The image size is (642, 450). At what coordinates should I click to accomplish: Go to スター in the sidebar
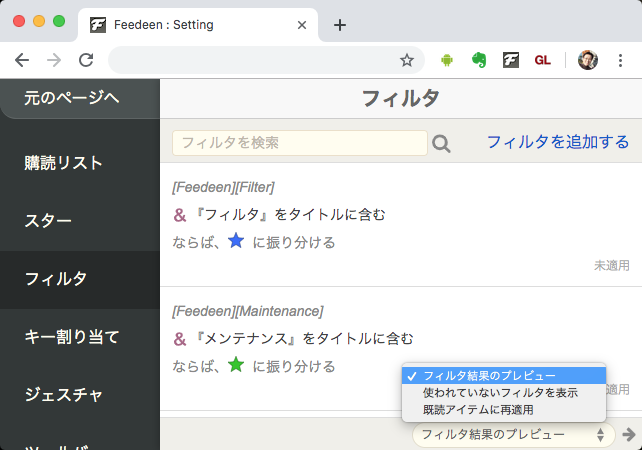click(x=50, y=221)
